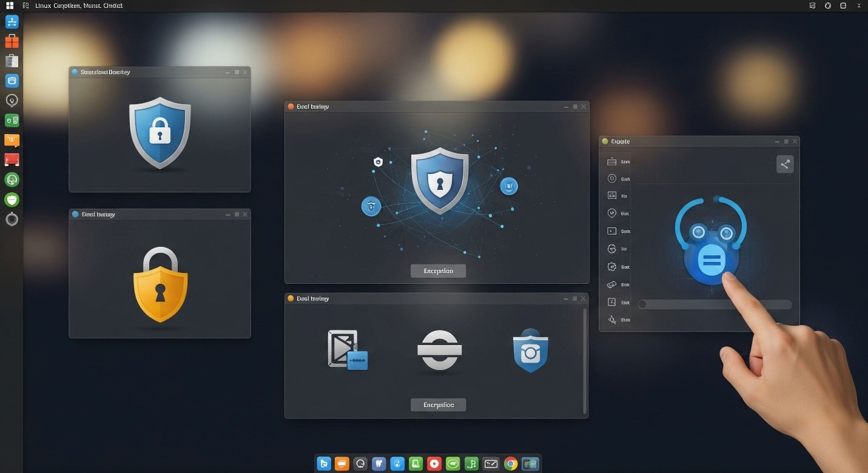Open the Google Chrome icon in the dock
868x473 pixels.
coord(511,464)
